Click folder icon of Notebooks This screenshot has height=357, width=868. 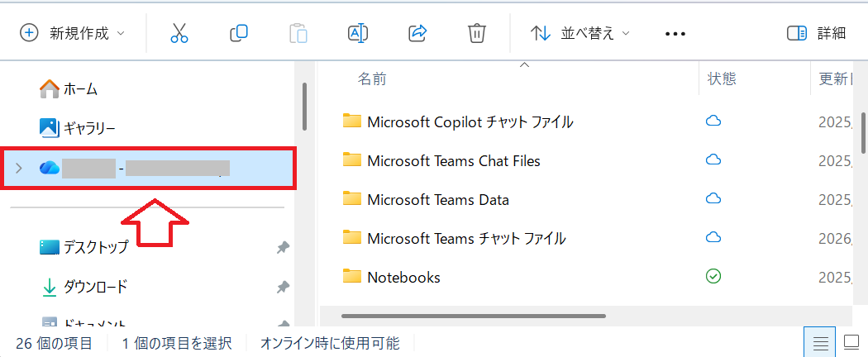[352, 276]
